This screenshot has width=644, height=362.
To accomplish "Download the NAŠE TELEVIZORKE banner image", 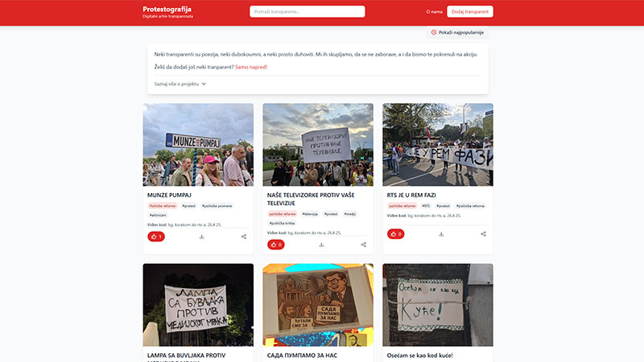I will [x=321, y=245].
